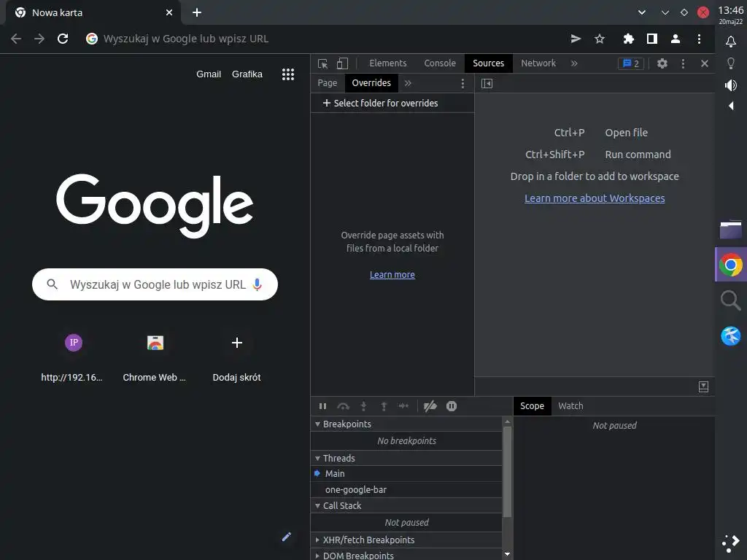The image size is (747, 560).
Task: Click Dodaj skrót add shortcut
Action: click(237, 357)
